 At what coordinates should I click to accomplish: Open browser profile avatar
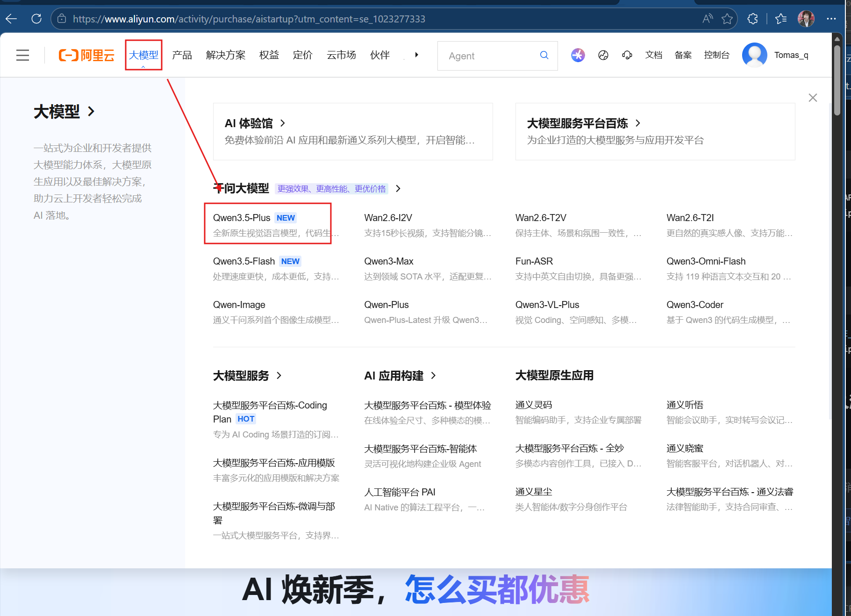tap(806, 19)
